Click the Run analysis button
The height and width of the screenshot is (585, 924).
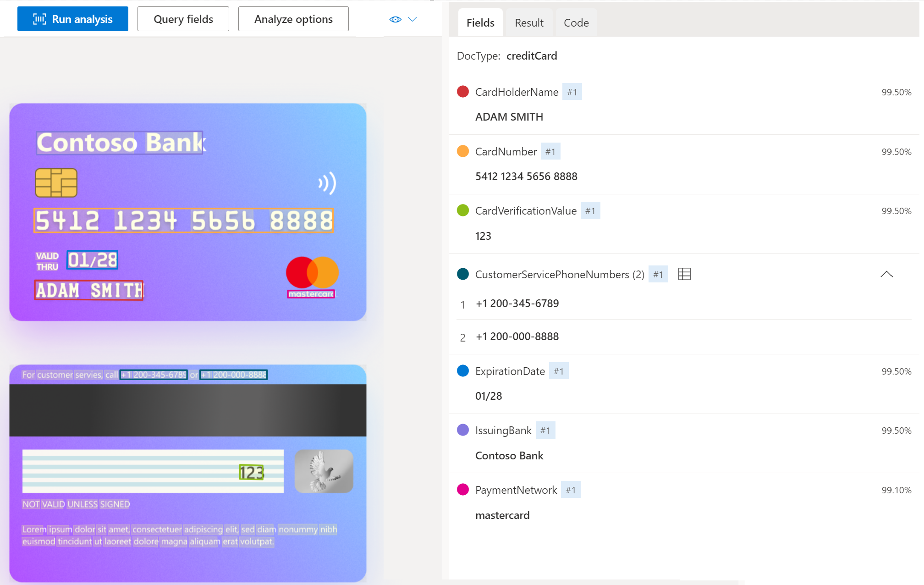[x=73, y=18]
